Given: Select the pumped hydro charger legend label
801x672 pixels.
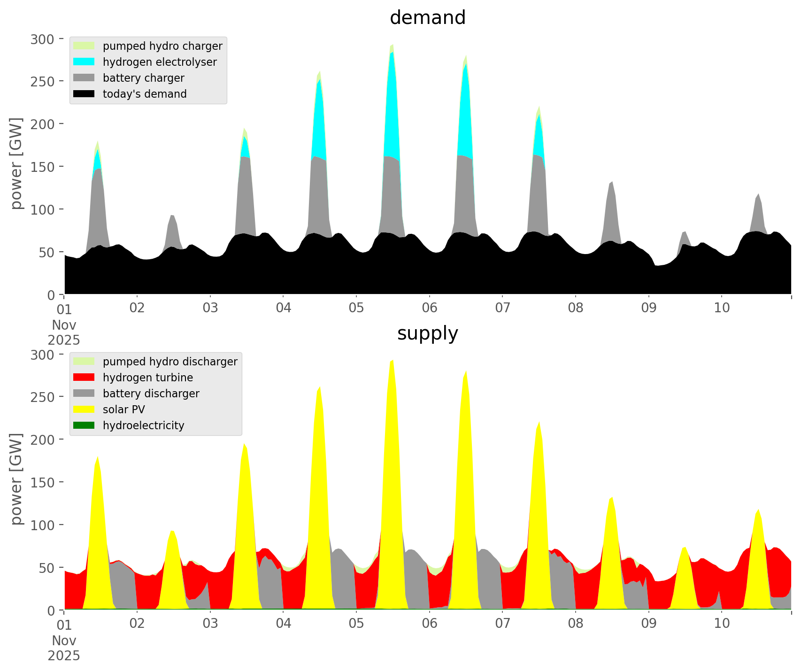Looking at the screenshot, I should point(162,46).
